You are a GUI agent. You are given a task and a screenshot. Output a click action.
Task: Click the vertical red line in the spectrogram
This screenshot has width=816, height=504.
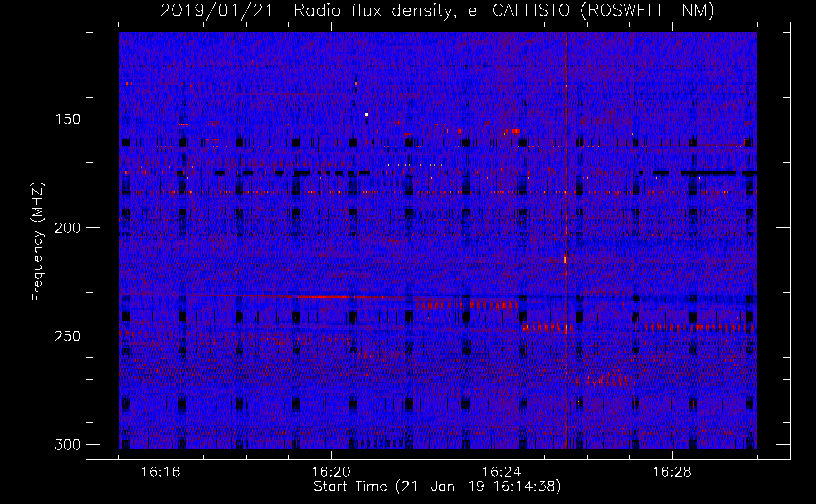pos(566,240)
